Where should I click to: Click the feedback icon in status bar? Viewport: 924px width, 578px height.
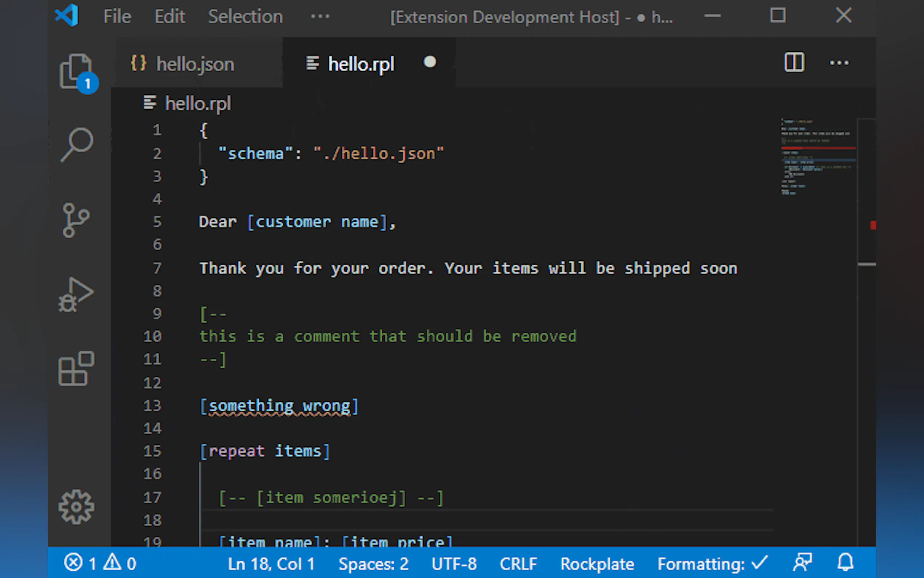[802, 563]
